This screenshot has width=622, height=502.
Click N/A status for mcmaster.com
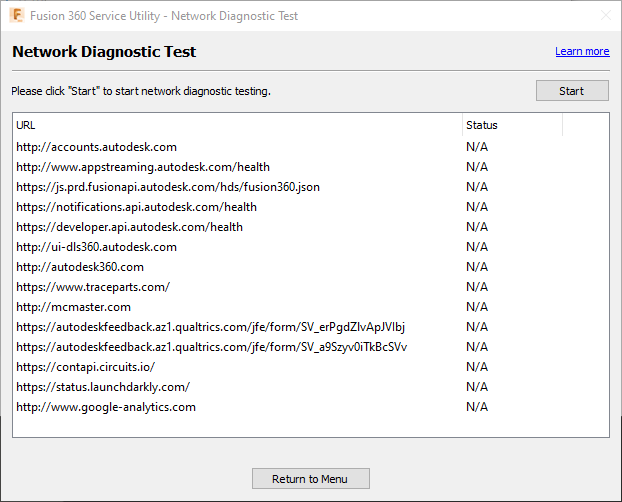[x=477, y=307]
